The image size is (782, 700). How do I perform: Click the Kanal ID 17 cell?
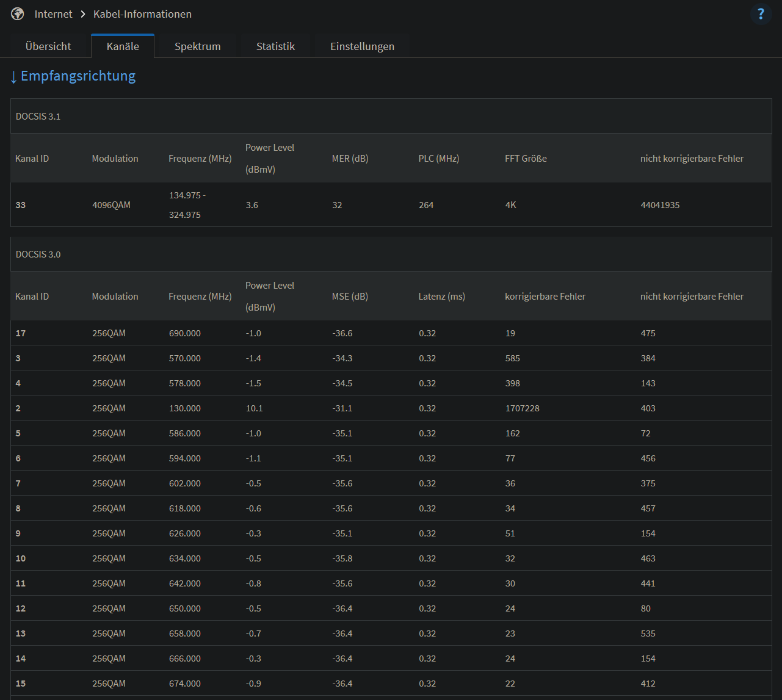[x=21, y=333]
